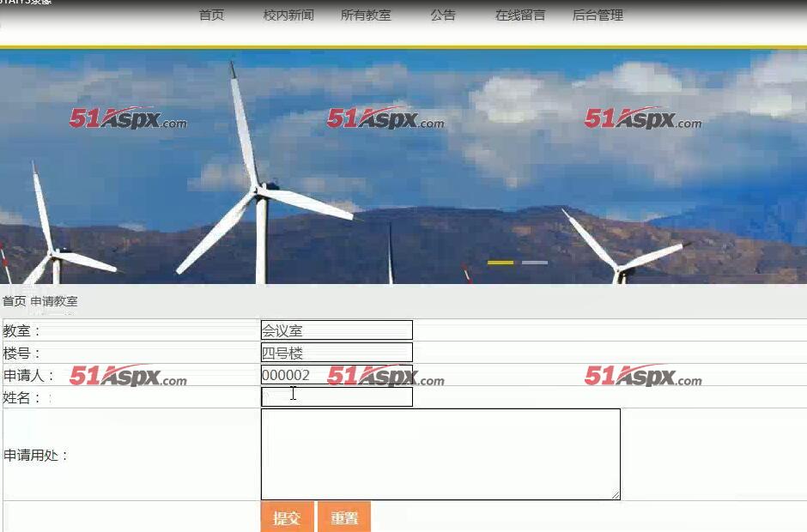The image size is (807, 532).
Task: View the 公告 section
Action: tap(443, 15)
